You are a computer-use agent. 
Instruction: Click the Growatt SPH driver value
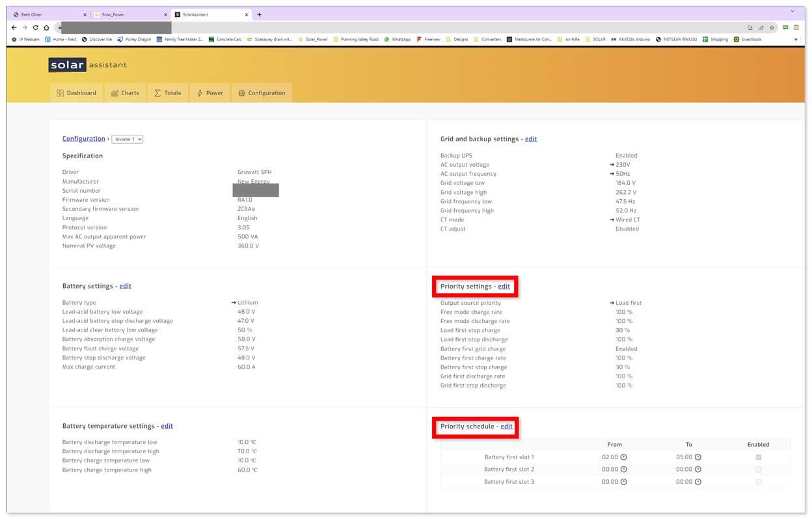pyautogui.click(x=254, y=173)
